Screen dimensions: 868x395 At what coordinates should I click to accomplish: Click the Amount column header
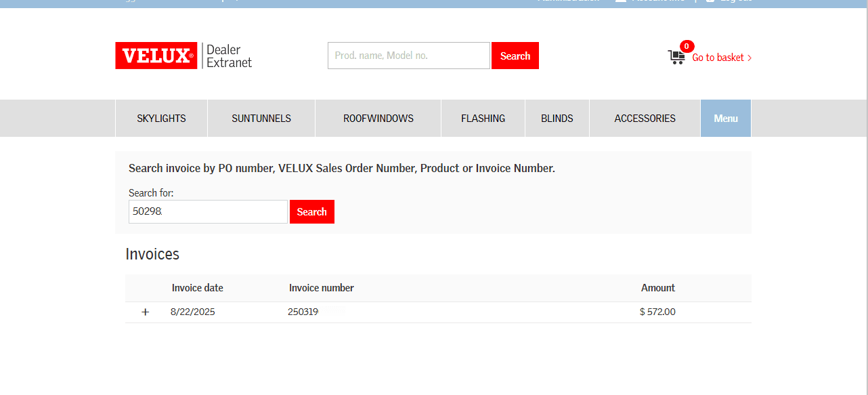tap(658, 288)
